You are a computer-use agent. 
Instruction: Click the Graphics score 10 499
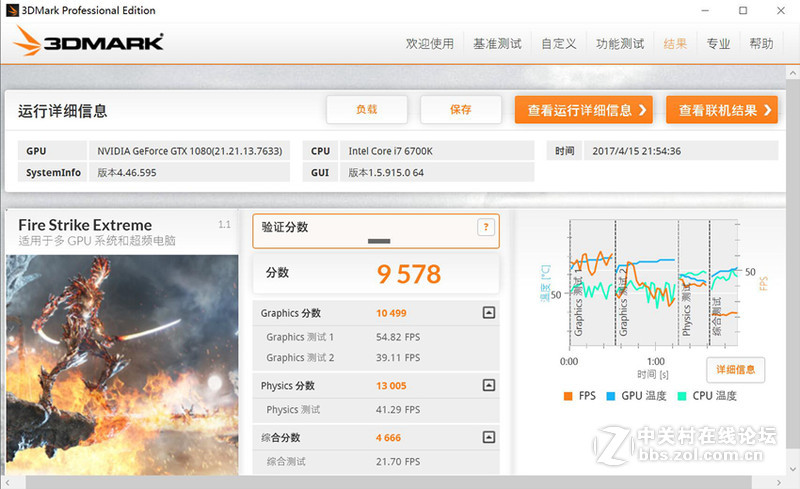tap(391, 313)
